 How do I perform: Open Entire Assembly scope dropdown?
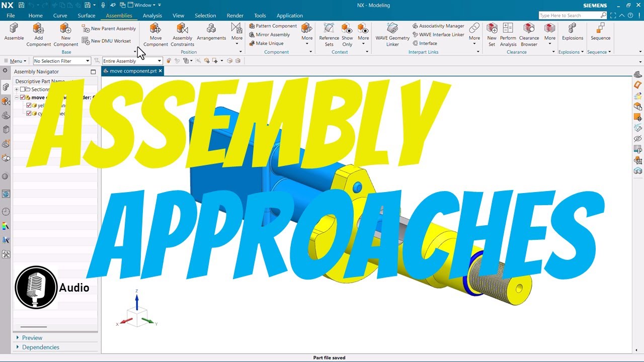click(132, 61)
